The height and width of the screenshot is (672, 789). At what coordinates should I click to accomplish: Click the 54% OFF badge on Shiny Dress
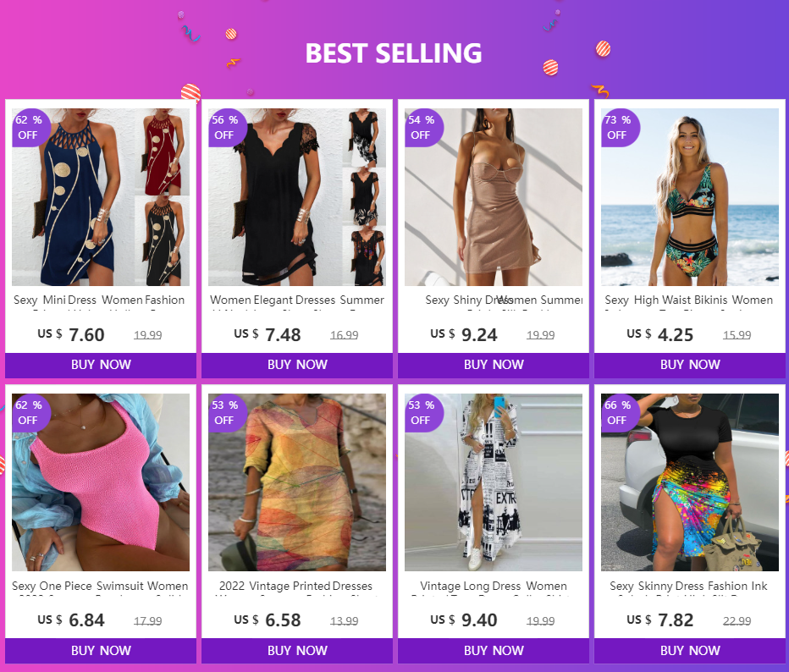tap(422, 127)
